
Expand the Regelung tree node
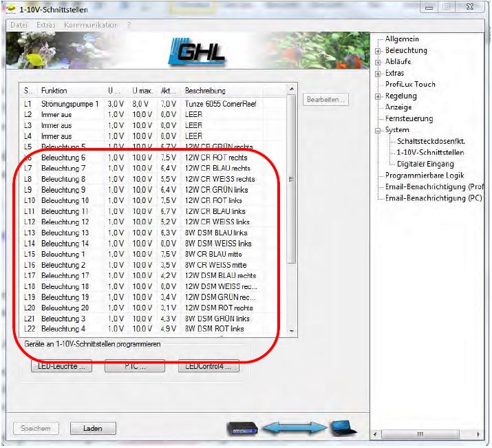point(378,96)
